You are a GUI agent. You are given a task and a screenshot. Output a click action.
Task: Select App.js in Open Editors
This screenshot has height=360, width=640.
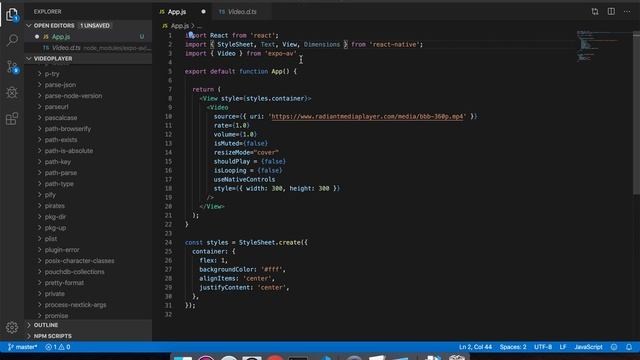pyautogui.click(x=88, y=37)
